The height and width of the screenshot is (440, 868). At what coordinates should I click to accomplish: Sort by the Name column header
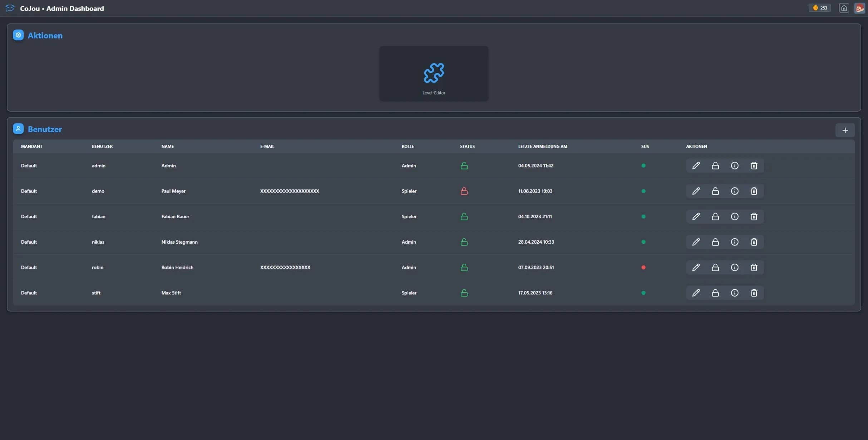click(167, 146)
